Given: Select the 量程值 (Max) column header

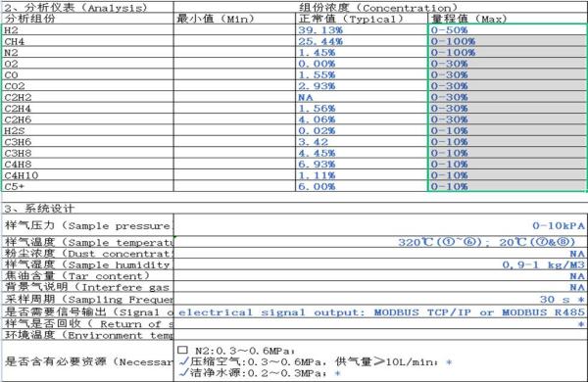Looking at the screenshot, I should click(x=508, y=19).
